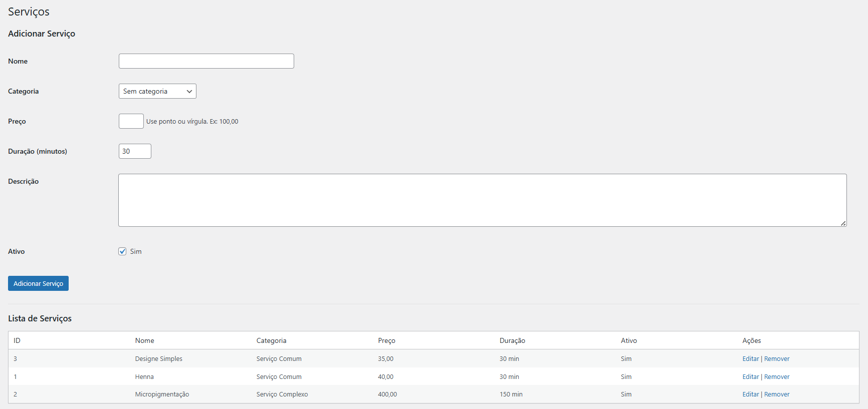Edit the Designe Simples service
868x409 pixels.
750,359
